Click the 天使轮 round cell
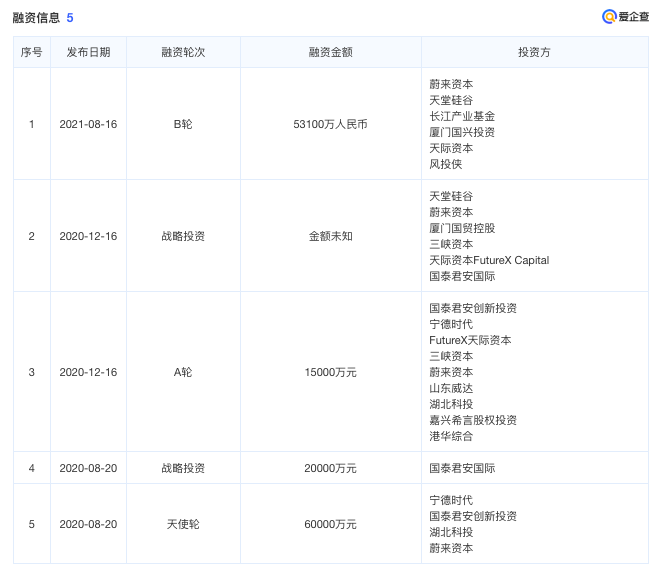The image size is (662, 568). [x=183, y=524]
